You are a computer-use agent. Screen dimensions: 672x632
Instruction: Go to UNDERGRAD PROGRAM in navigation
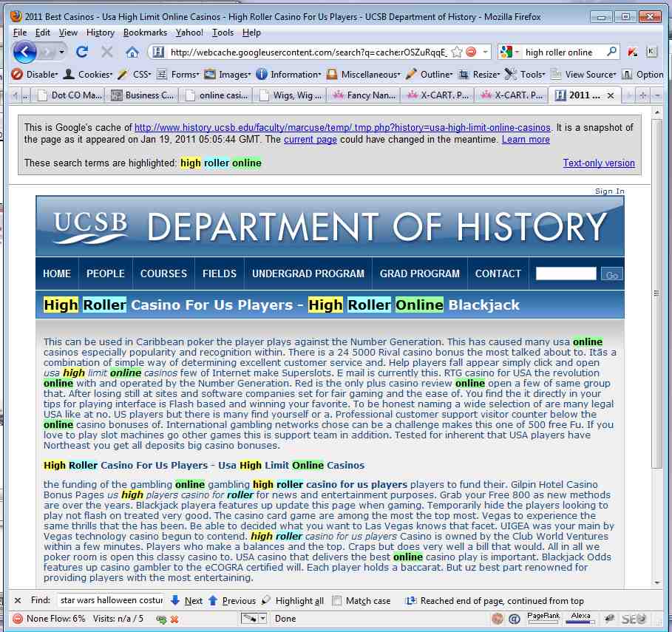pyautogui.click(x=308, y=273)
